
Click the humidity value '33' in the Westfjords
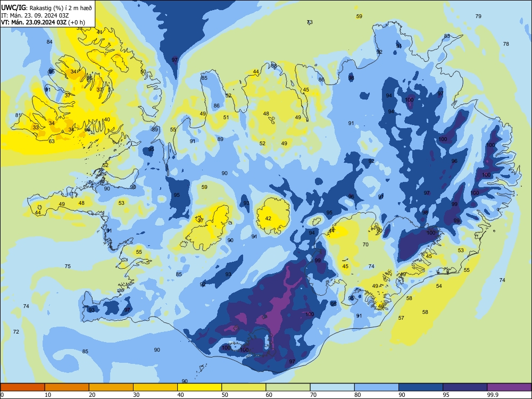36,128
